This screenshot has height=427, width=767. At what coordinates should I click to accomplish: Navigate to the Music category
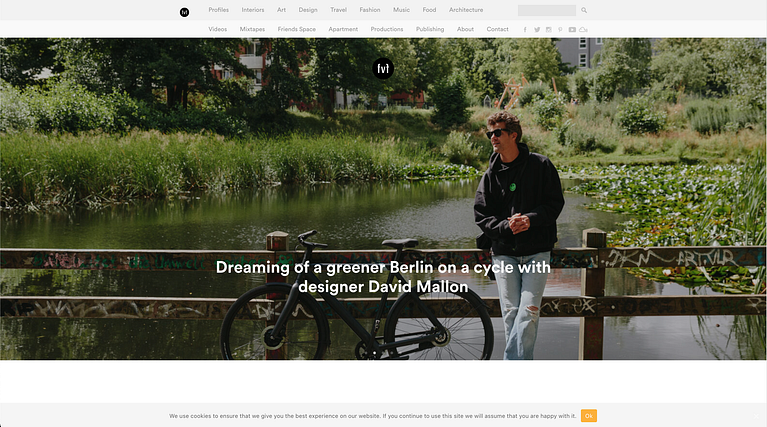(x=402, y=10)
